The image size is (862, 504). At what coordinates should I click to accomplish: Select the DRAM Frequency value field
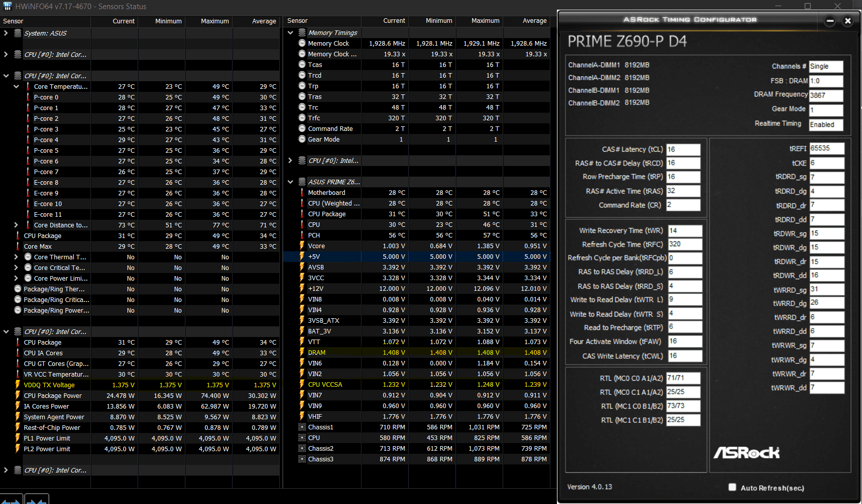(x=826, y=95)
